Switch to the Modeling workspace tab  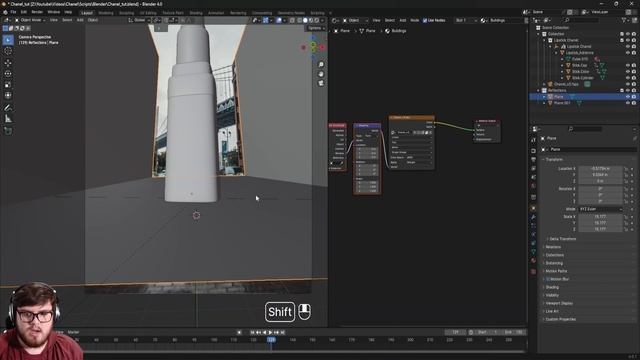(106, 13)
